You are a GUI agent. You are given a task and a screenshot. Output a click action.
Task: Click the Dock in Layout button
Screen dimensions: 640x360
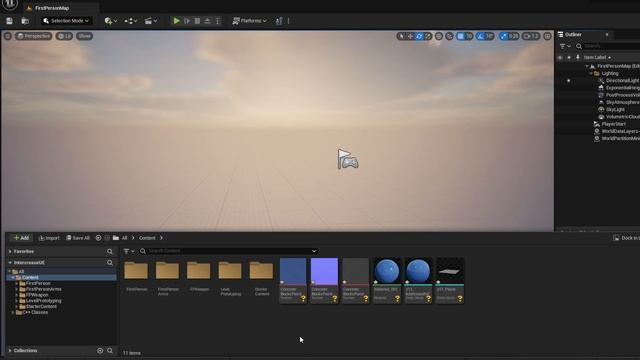(627, 238)
